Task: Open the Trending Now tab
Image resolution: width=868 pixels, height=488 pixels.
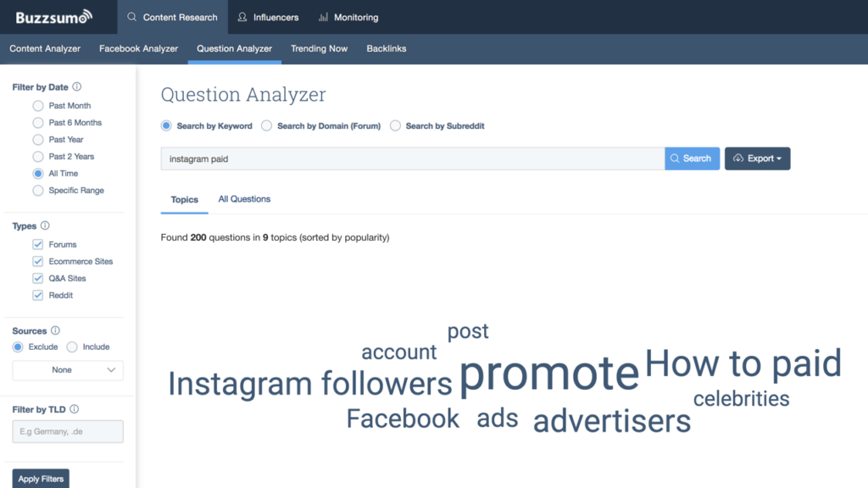Action: (x=319, y=48)
